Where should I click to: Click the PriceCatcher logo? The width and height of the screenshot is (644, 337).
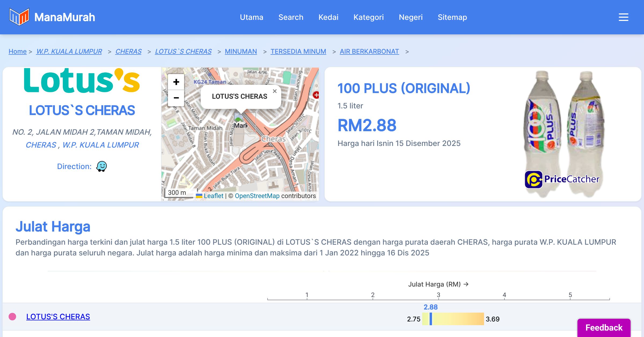tap(562, 179)
